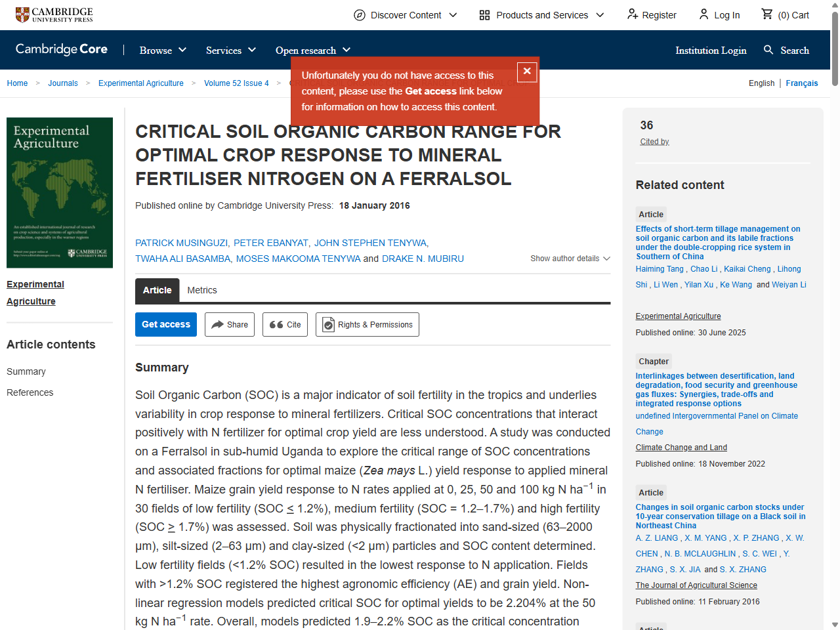This screenshot has height=630, width=840.
Task: Click the shopping Cart icon
Action: tap(766, 14)
